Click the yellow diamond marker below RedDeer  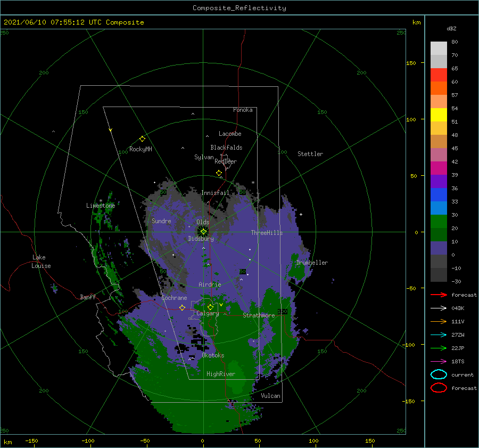(x=219, y=173)
